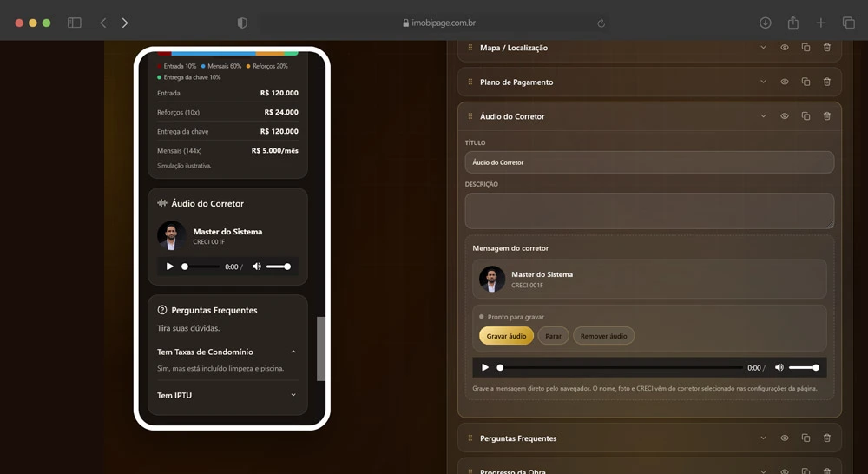Toggle visibility of Mapa / Localização section
Viewport: 868px width, 474px height.
(x=785, y=48)
